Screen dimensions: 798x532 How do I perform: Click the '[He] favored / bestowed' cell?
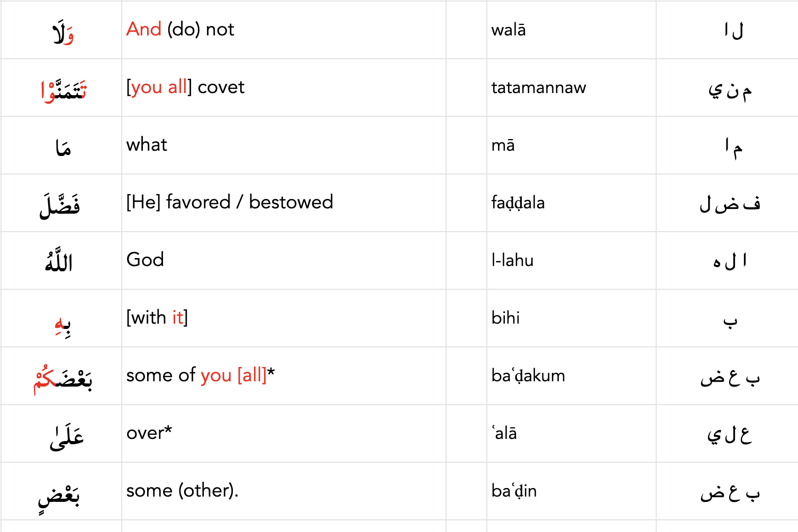tap(230, 203)
